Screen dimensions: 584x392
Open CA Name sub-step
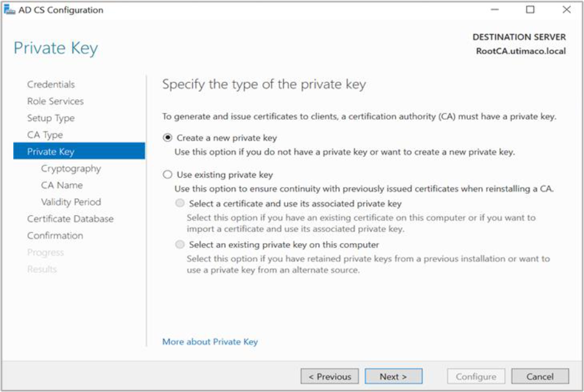62,185
